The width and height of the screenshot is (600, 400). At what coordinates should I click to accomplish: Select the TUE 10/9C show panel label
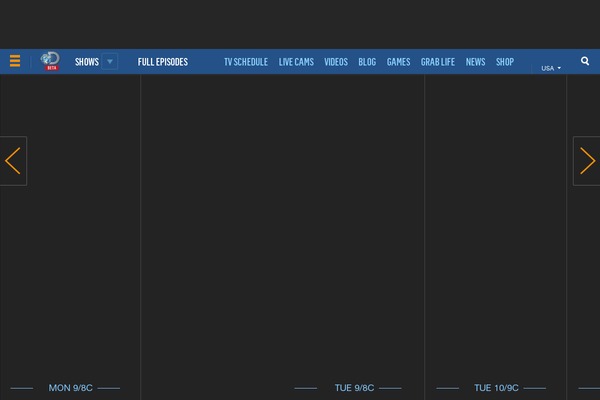[x=496, y=388]
